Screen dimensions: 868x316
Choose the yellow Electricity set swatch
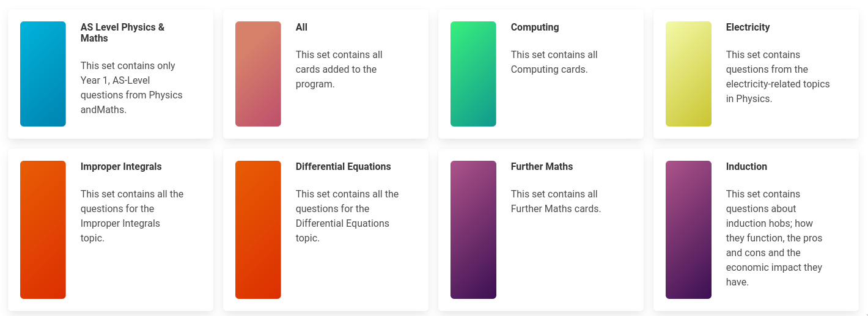[688, 74]
